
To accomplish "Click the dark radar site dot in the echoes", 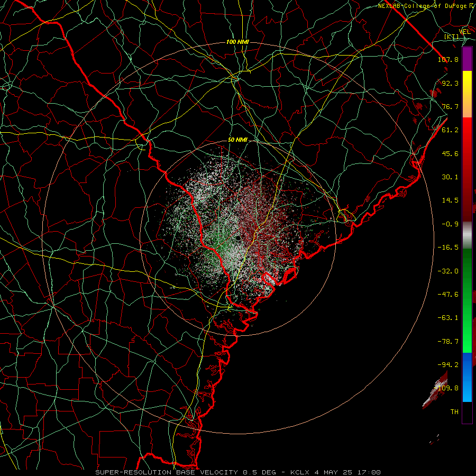I will [239, 237].
